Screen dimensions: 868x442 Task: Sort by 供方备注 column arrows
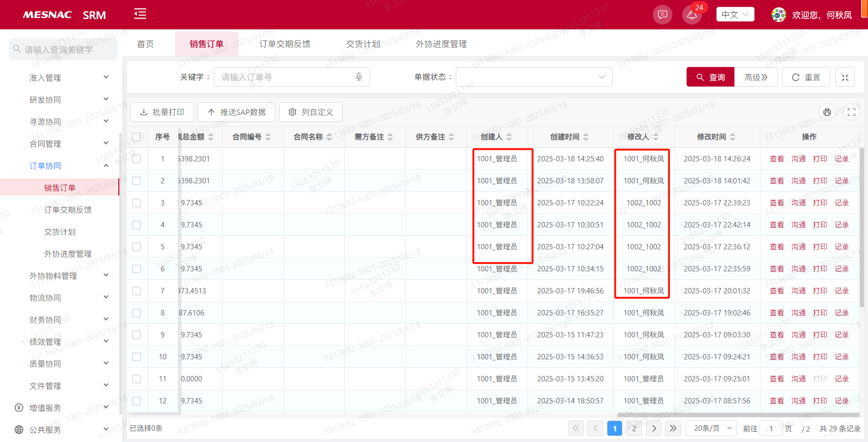tap(451, 137)
